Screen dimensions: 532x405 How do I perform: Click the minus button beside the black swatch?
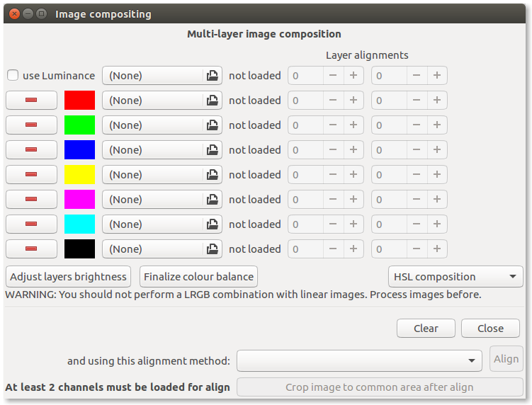coord(31,249)
